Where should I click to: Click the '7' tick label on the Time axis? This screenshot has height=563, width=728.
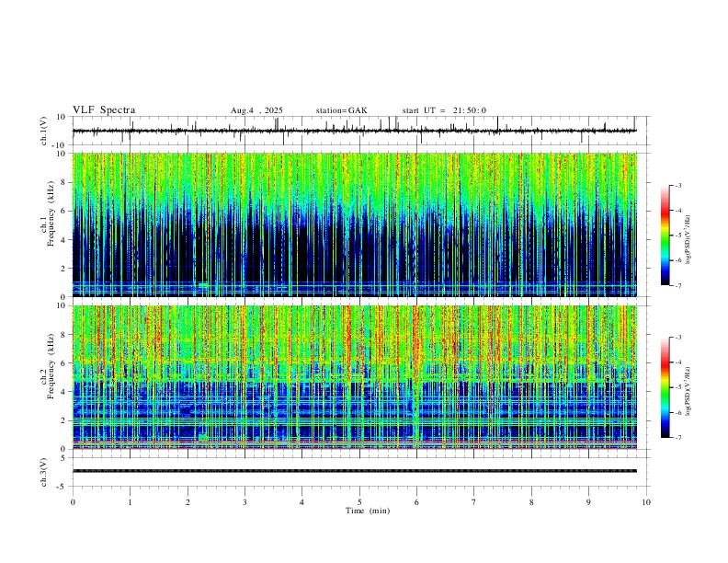474,502
